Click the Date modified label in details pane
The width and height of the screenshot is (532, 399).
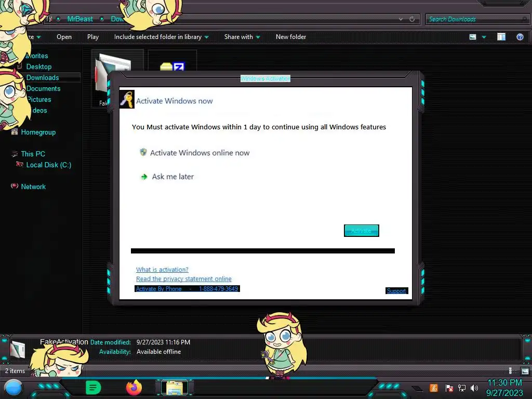pyautogui.click(x=110, y=342)
